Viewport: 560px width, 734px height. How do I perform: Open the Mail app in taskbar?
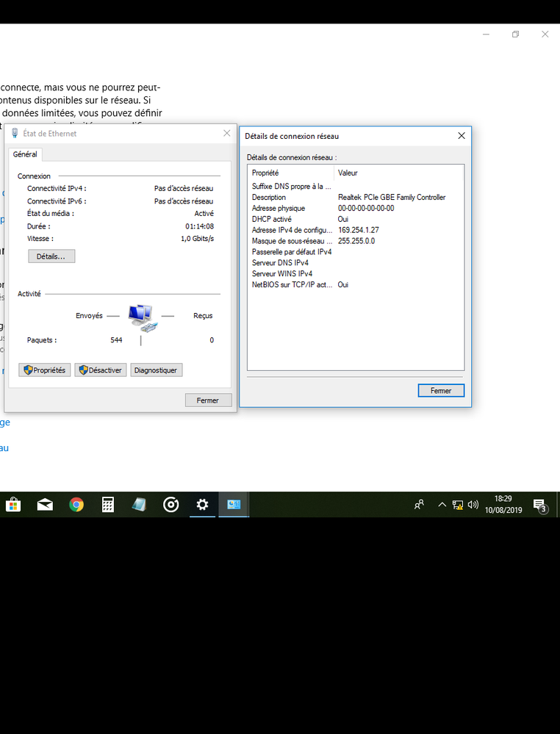pyautogui.click(x=45, y=505)
